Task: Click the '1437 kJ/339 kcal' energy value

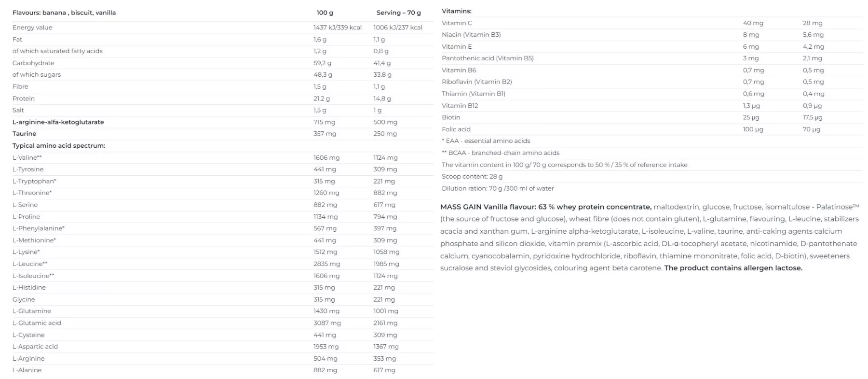Action: (x=337, y=28)
